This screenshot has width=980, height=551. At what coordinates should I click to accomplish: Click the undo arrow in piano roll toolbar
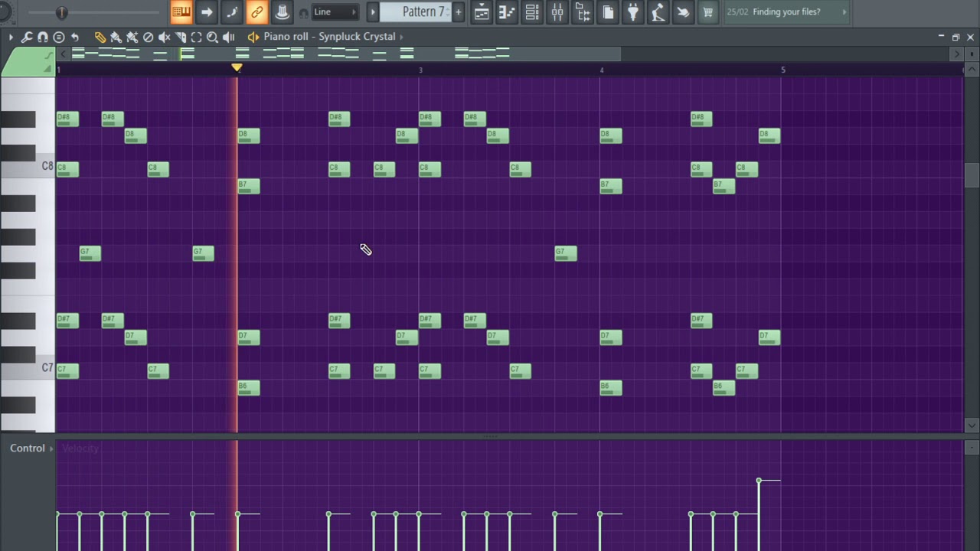click(x=75, y=37)
